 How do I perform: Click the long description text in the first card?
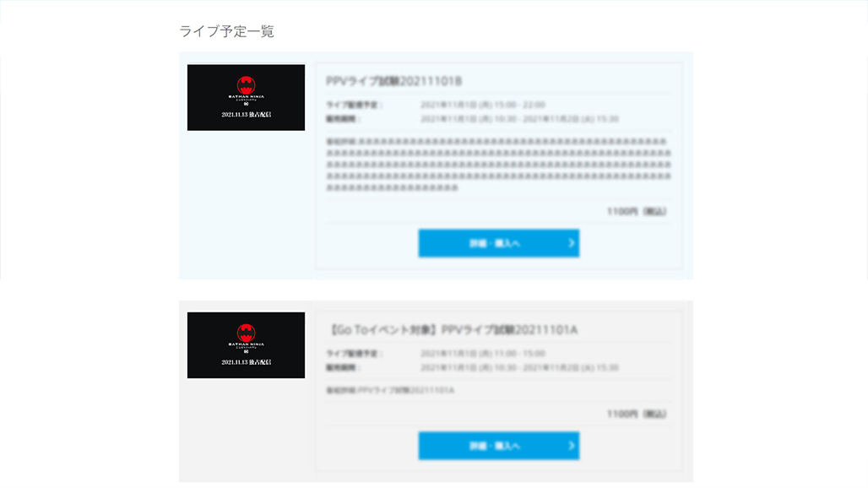point(498,165)
